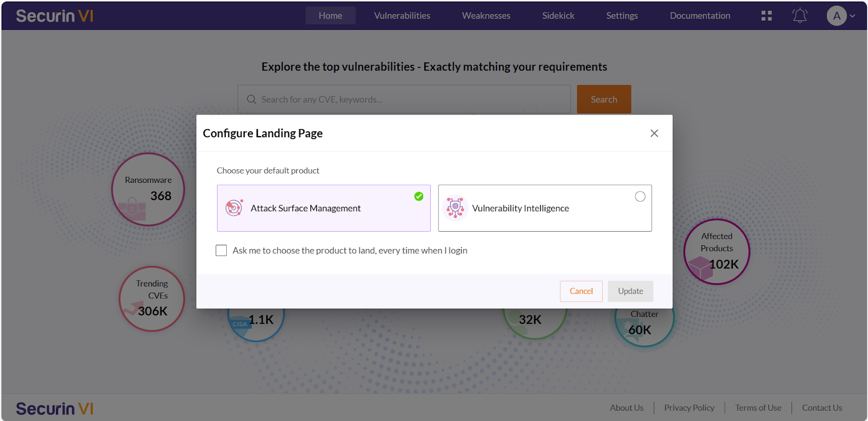868x421 pixels.
Task: Click the Securin VI logo in header
Action: click(55, 16)
